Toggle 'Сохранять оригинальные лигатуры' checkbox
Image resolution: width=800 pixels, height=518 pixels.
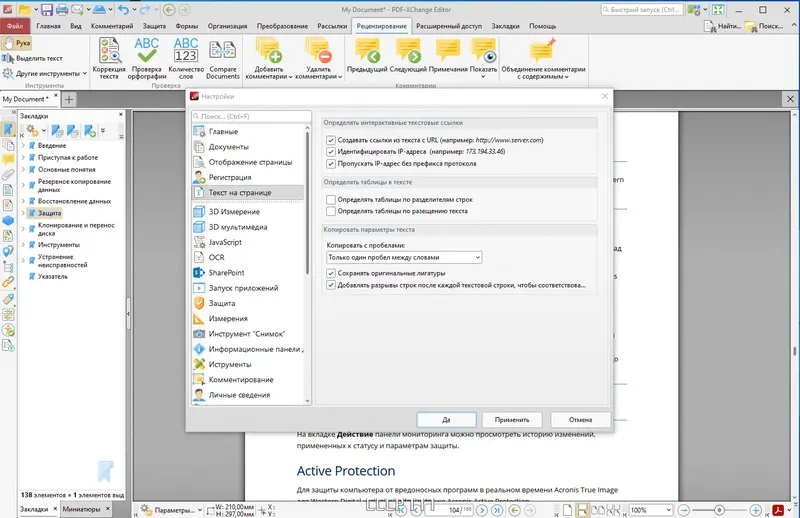point(331,273)
